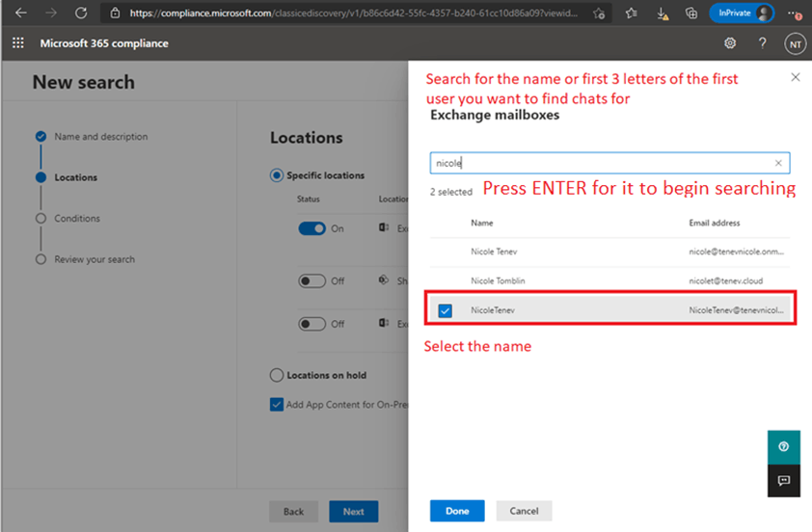
Task: Click the Name column header
Action: tap(481, 223)
